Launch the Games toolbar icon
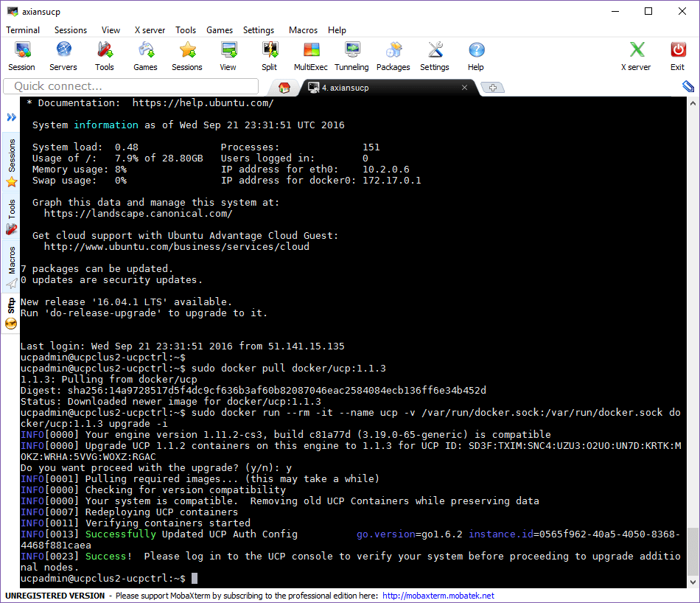This screenshot has height=603, width=700. click(145, 56)
